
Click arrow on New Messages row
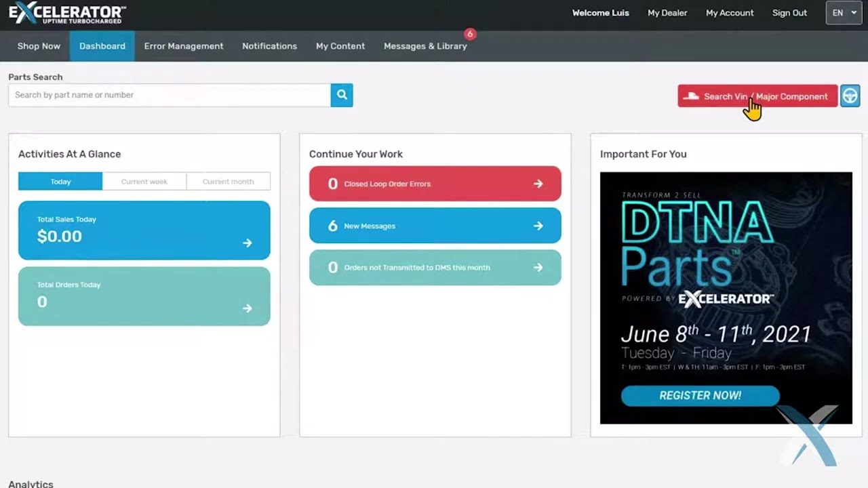pyautogui.click(x=538, y=226)
